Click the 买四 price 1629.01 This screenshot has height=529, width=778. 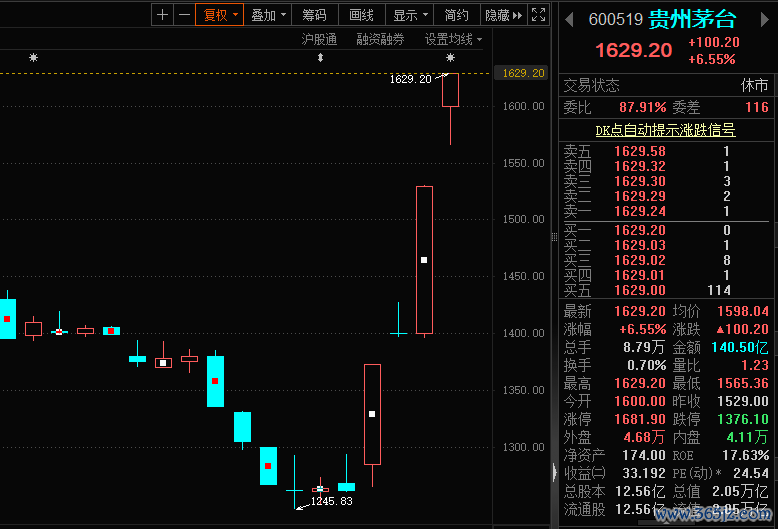640,275
